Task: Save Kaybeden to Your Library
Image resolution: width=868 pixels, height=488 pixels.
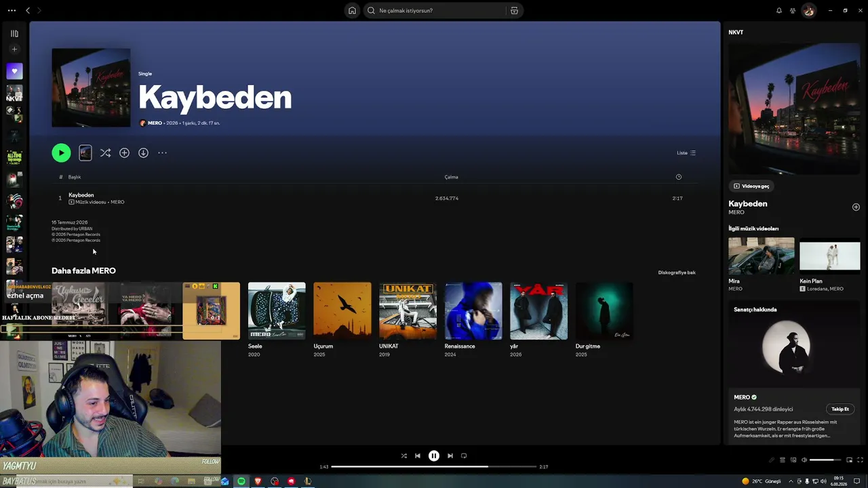Action: click(x=124, y=153)
